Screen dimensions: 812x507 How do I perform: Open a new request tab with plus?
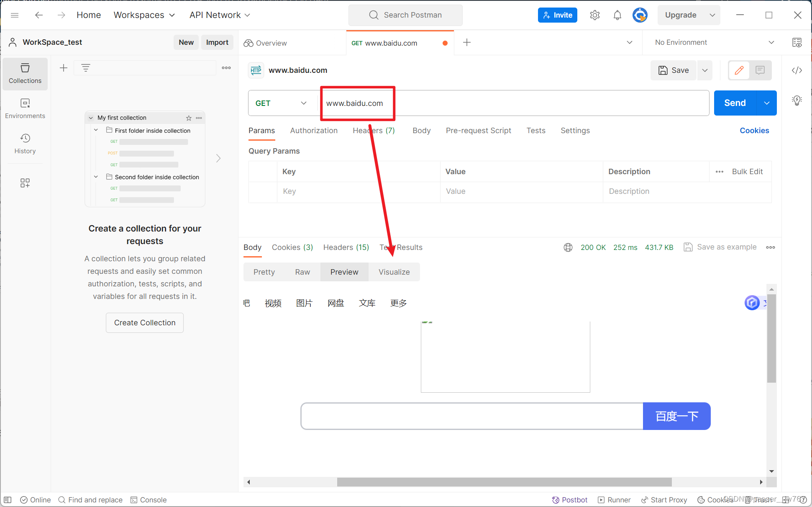[x=467, y=42]
